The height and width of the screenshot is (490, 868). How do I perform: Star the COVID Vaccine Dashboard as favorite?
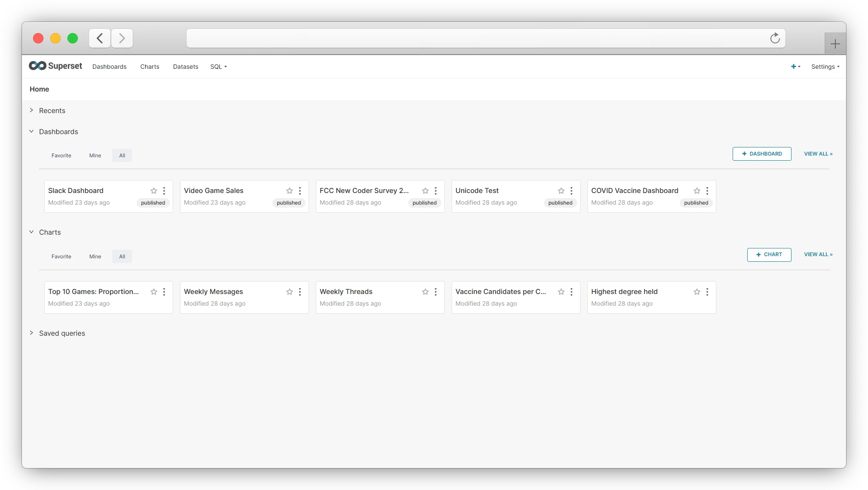697,191
